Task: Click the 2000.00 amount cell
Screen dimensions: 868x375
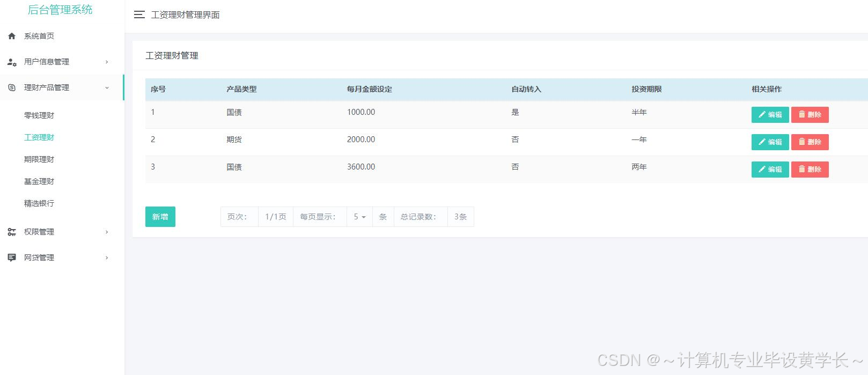Action: pyautogui.click(x=361, y=139)
